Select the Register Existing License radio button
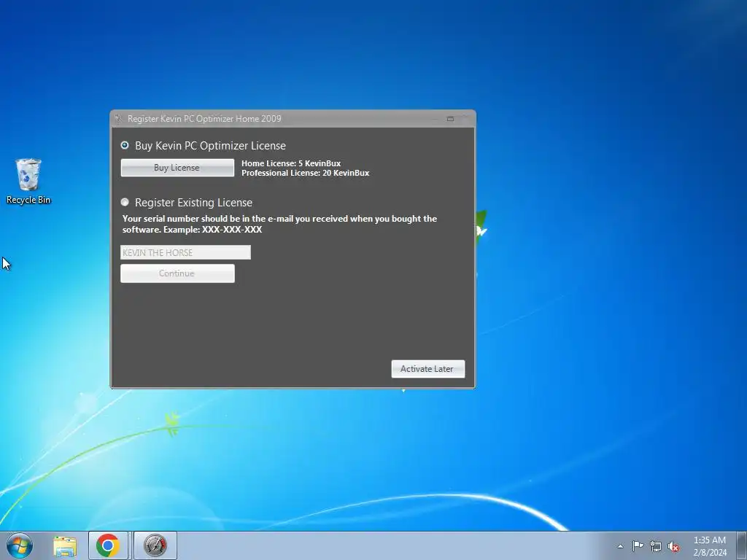 [125, 203]
